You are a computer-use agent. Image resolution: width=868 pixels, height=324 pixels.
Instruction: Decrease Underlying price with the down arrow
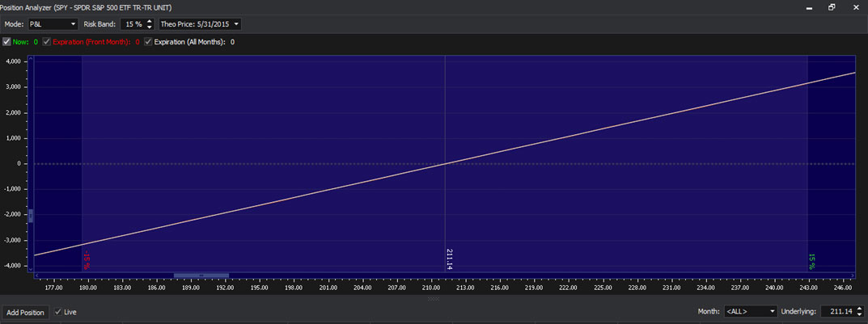(x=858, y=314)
